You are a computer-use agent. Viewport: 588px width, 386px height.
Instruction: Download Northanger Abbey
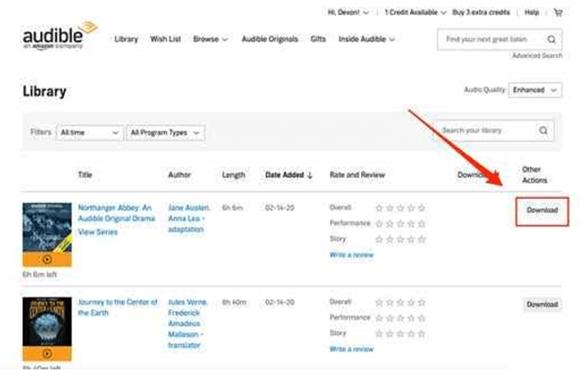point(543,211)
